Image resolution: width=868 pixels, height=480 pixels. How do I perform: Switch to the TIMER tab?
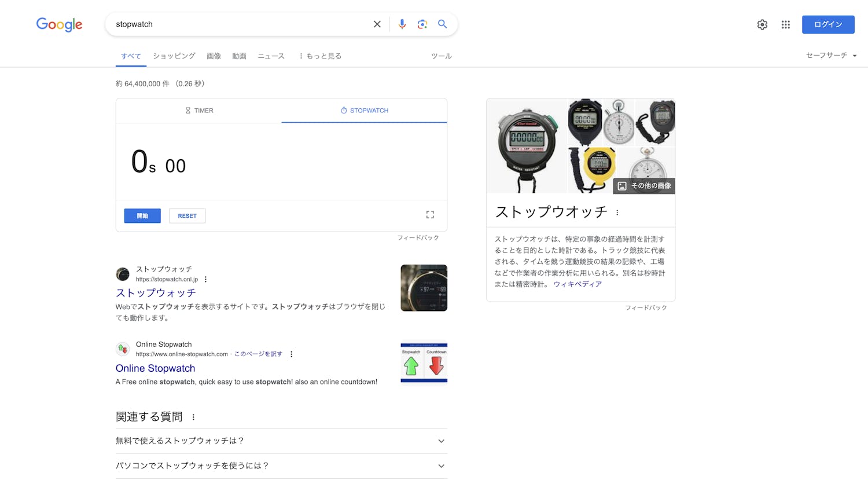tap(199, 111)
